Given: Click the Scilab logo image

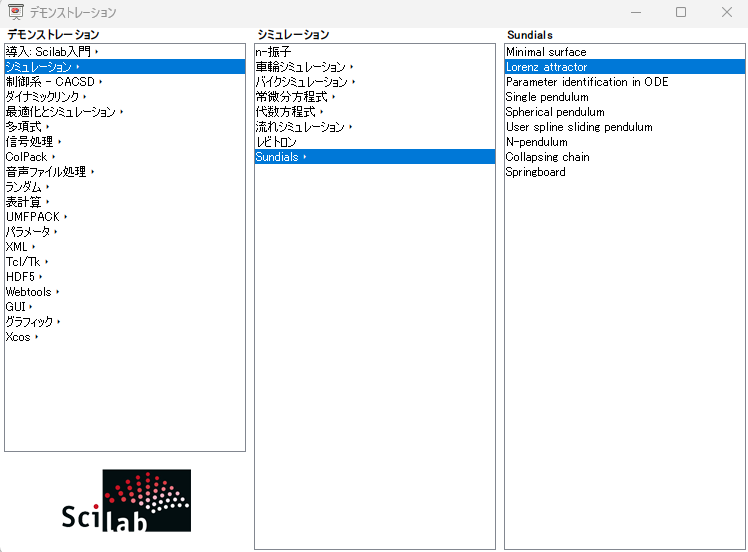Looking at the screenshot, I should click(126, 500).
